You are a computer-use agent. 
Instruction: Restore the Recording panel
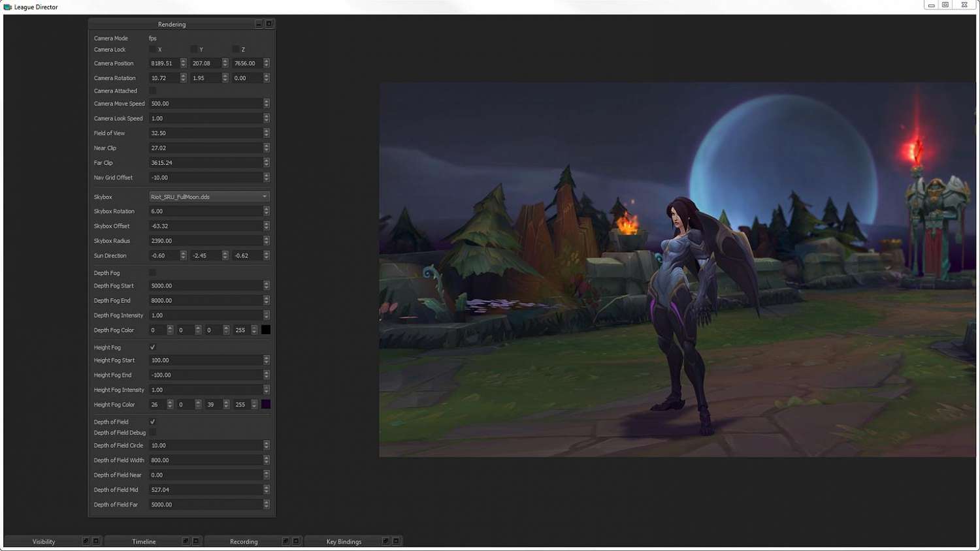point(286,541)
